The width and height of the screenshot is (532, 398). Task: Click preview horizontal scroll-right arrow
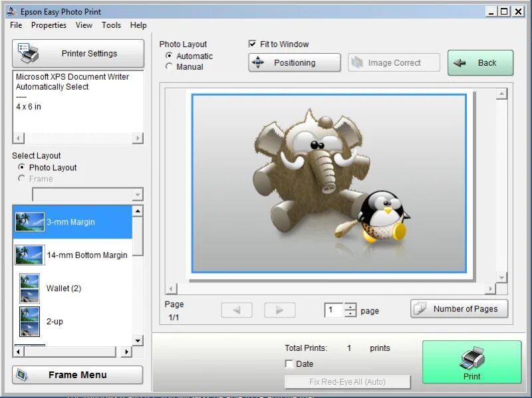coord(490,289)
